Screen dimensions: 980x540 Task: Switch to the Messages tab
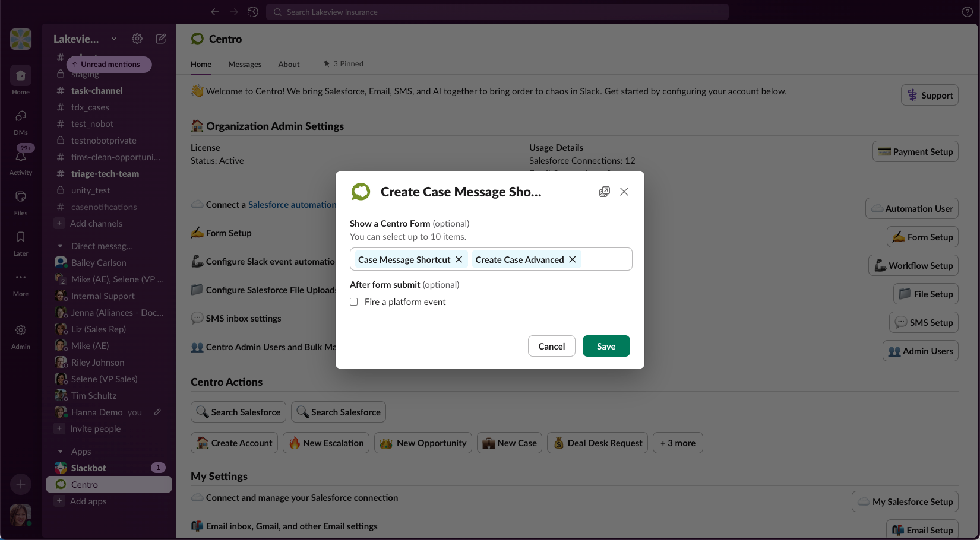click(x=245, y=64)
